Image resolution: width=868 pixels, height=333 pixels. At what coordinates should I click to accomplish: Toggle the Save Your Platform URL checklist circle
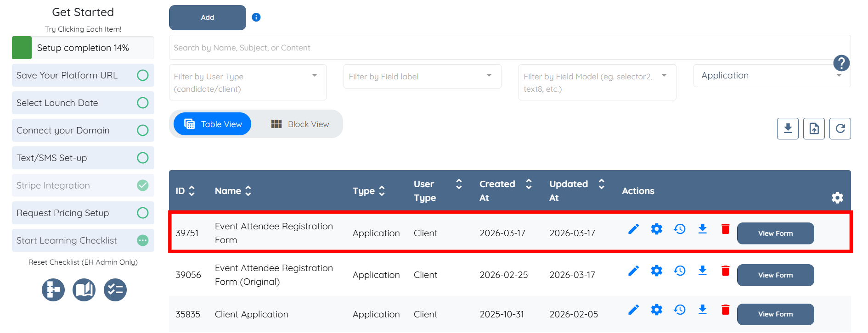(143, 75)
